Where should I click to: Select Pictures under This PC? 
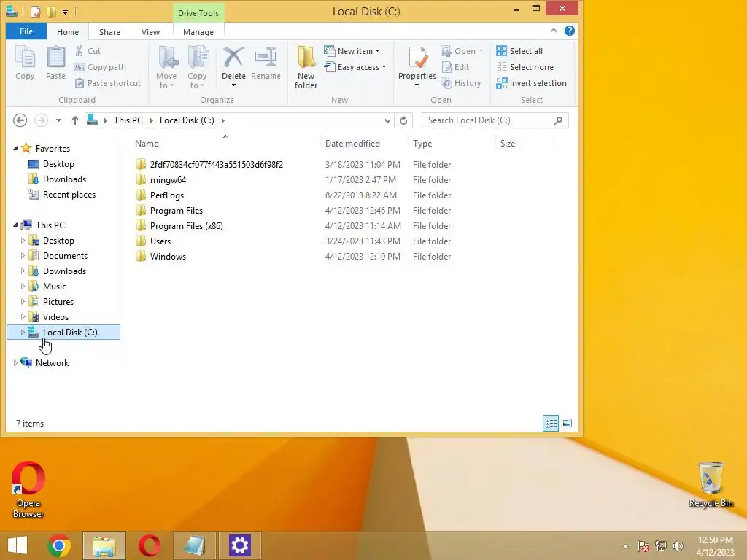point(58,301)
